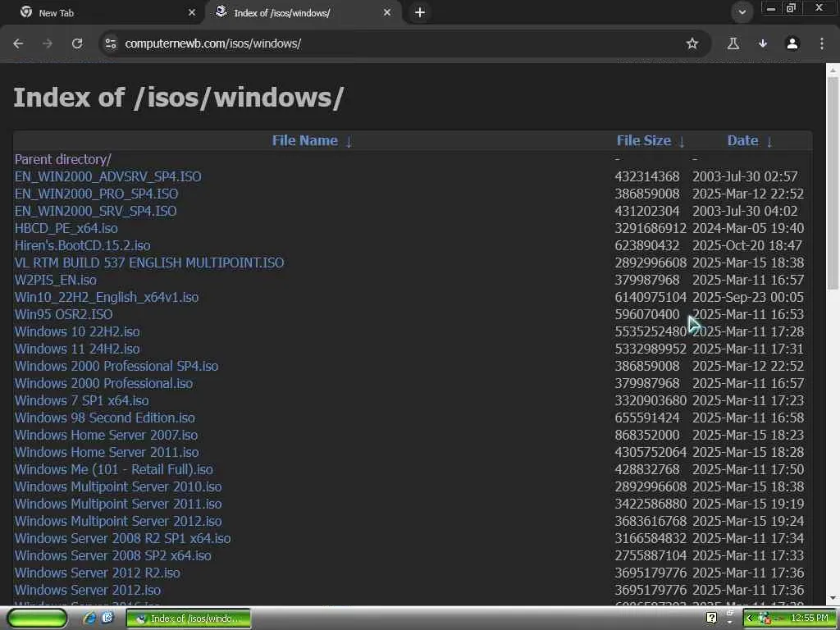
Task: Go back to the previous page
Action: coord(18,43)
